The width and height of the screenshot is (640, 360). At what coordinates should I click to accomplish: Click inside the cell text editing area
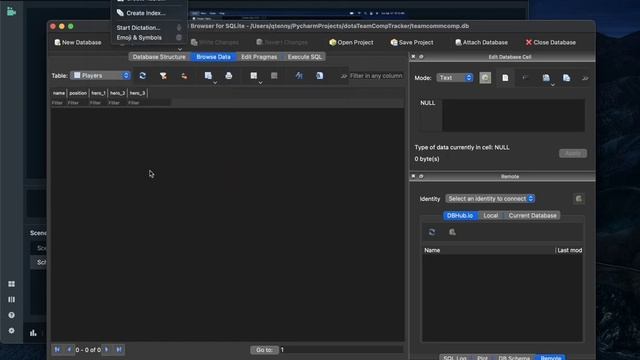(x=513, y=115)
